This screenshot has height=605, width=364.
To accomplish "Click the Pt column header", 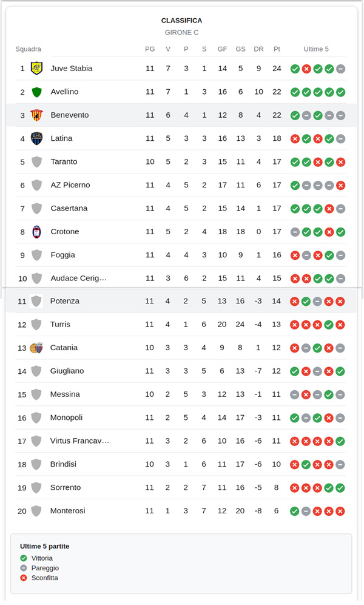I will coord(277,49).
